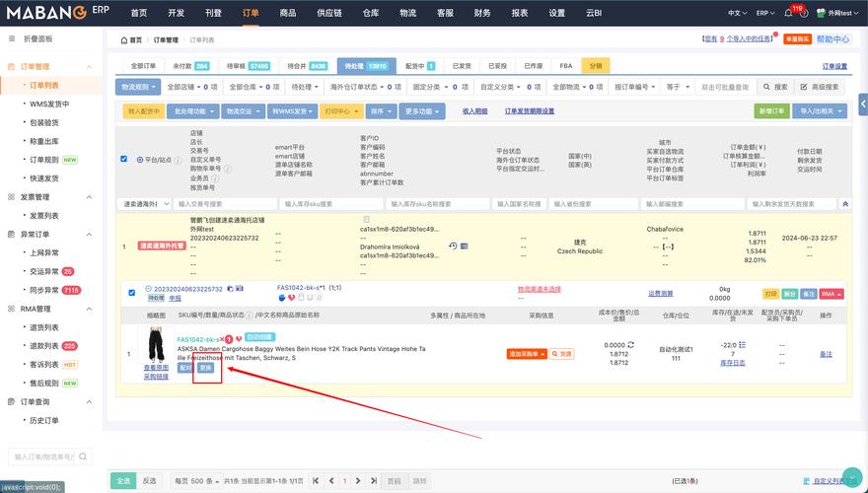Open the 每页 500 条 page size dropdown

(197, 481)
